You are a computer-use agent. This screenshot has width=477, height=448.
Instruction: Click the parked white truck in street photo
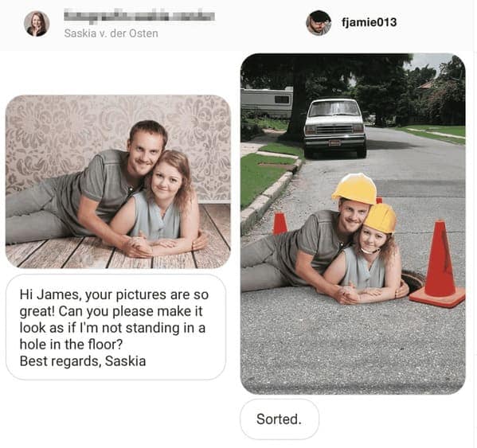[335, 127]
